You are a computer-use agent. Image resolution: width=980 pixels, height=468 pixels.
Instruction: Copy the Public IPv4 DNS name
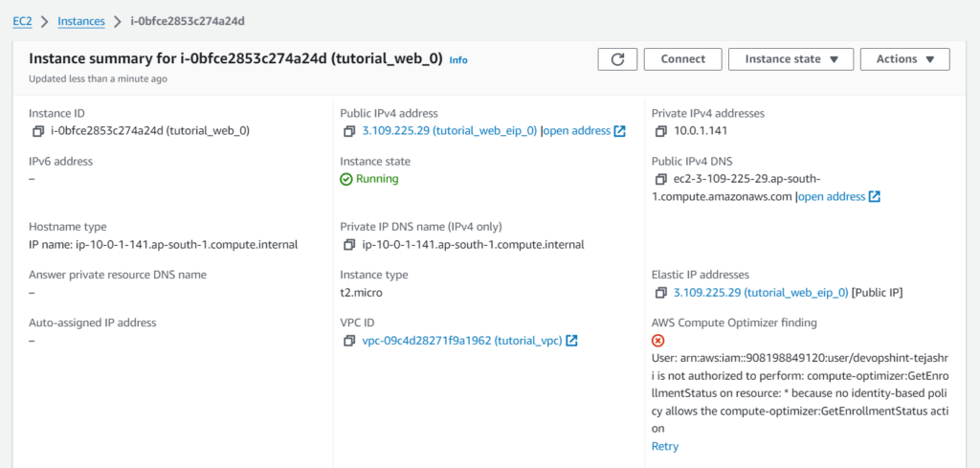click(661, 179)
